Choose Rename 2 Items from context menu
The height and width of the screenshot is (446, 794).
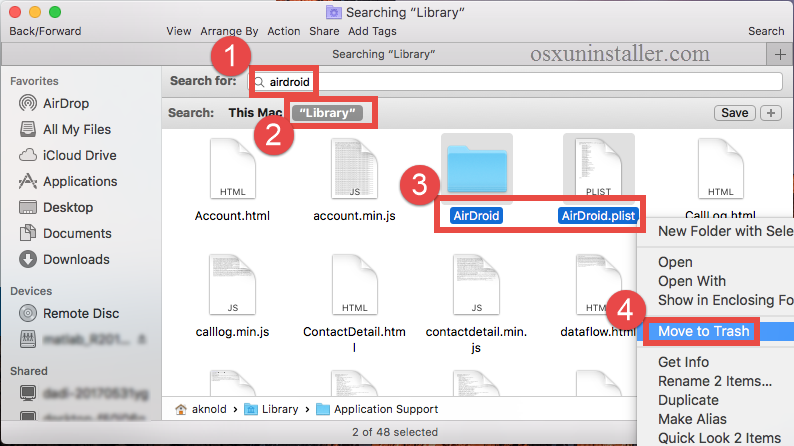point(716,381)
